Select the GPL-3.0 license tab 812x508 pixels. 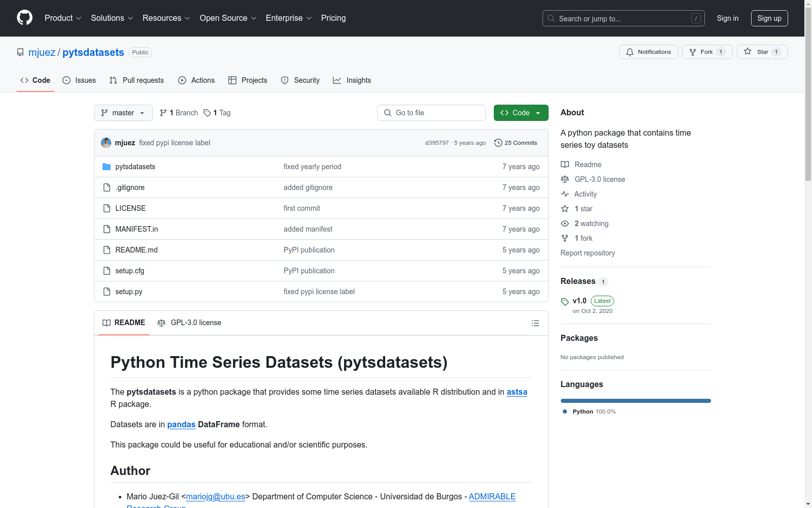point(189,323)
